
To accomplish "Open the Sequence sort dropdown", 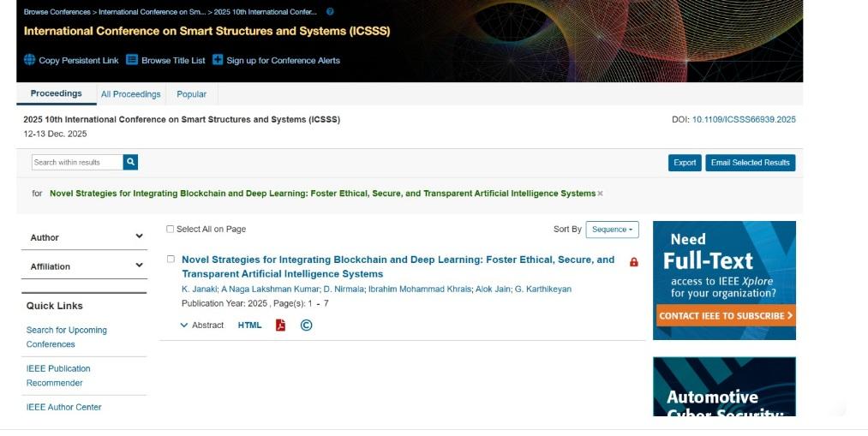I will click(612, 230).
